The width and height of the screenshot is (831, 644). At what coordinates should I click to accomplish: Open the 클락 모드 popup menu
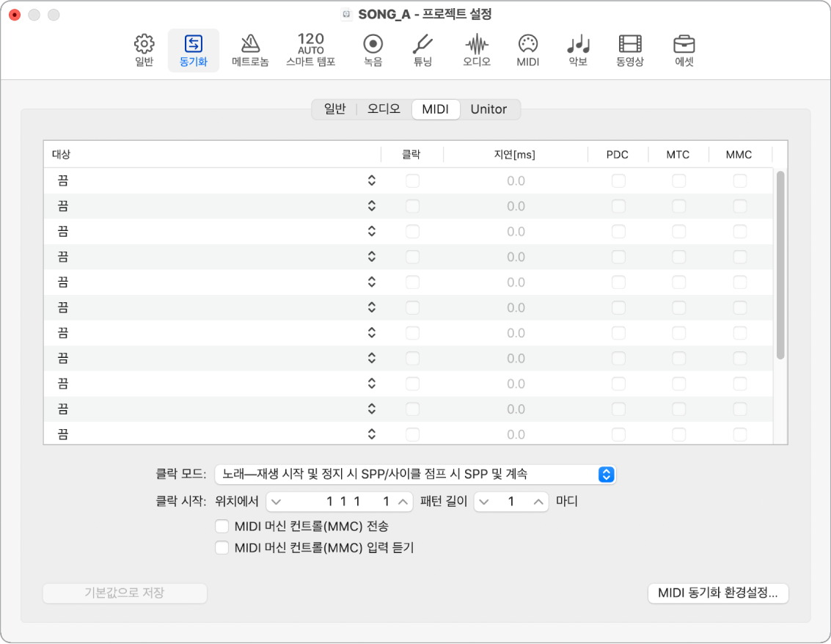(x=415, y=475)
